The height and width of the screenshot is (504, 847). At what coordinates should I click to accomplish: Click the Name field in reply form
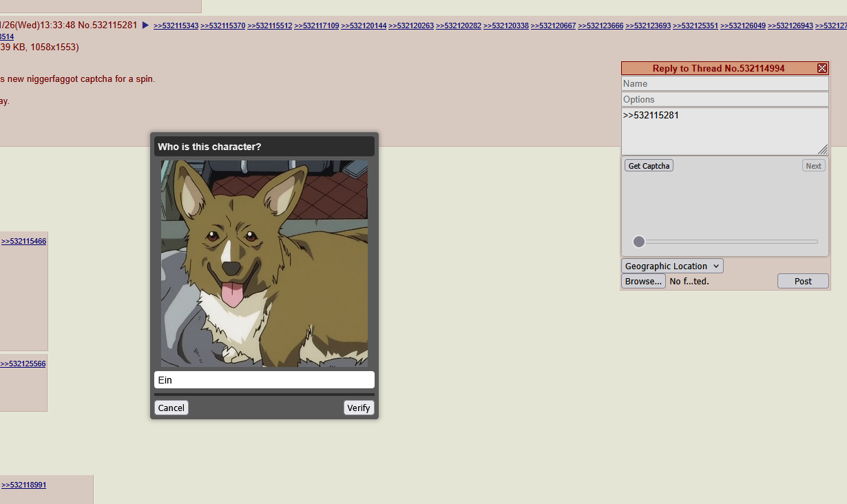coord(725,83)
